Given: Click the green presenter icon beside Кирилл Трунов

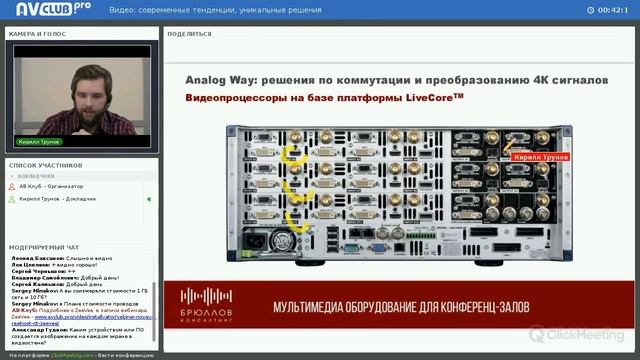Looking at the screenshot, I should pos(12,199).
